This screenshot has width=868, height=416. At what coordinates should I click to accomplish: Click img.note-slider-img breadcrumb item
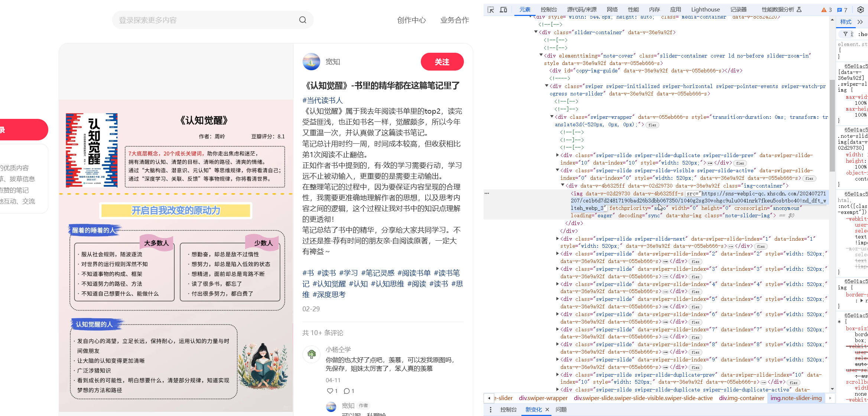click(796, 398)
